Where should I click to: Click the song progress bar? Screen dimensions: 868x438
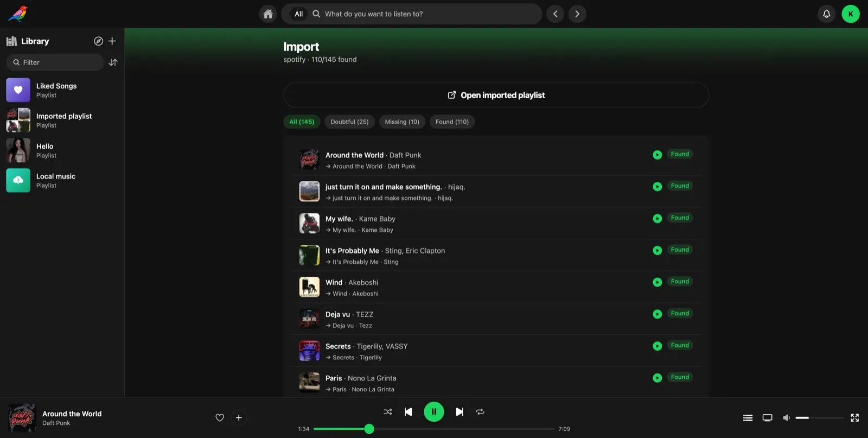(434, 429)
